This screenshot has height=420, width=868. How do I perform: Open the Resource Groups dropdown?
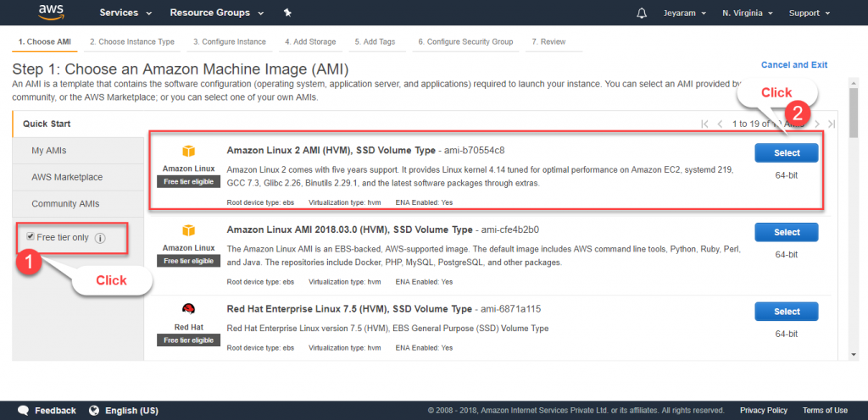tap(217, 13)
